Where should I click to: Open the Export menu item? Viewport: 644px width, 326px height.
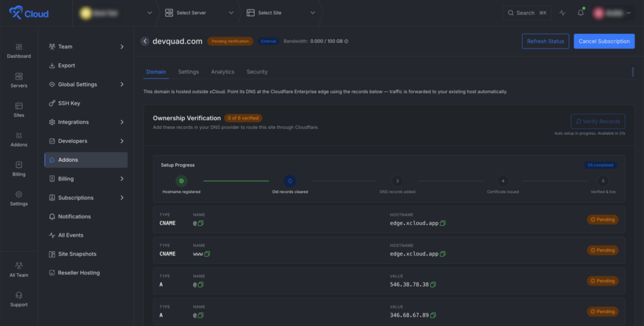(86, 65)
